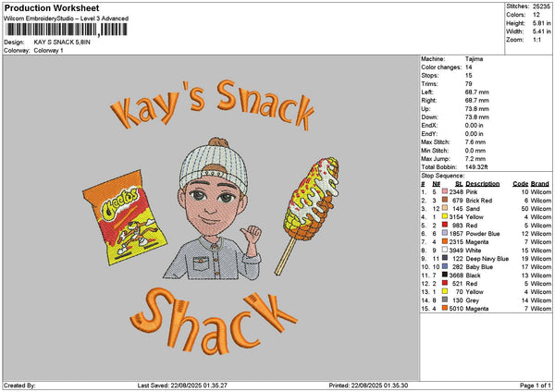Viewport: 555px width, 392px height.
Task: Click the "Production Worksheet" title
Action: 52,7
